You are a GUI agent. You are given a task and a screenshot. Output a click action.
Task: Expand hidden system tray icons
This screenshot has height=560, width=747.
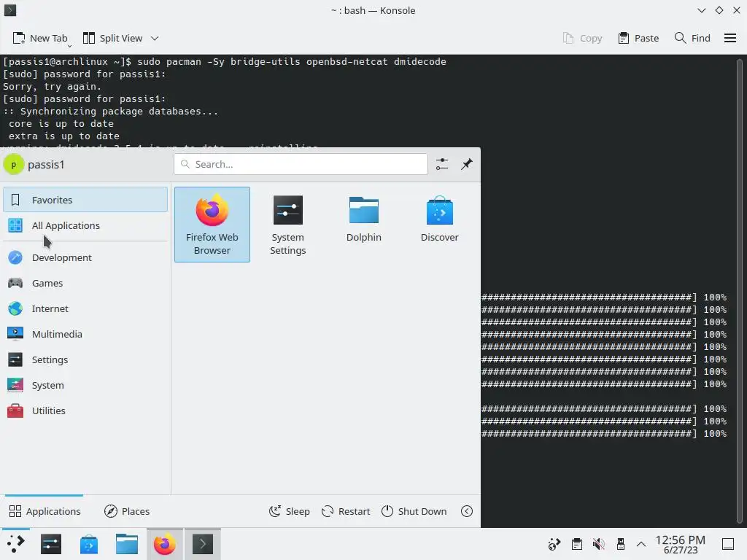(x=641, y=544)
